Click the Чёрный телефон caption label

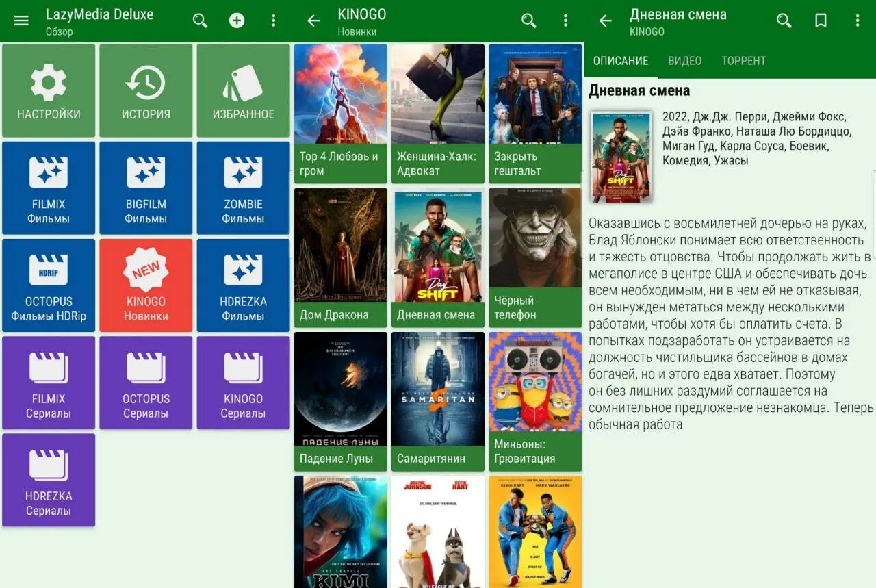pyautogui.click(x=515, y=307)
